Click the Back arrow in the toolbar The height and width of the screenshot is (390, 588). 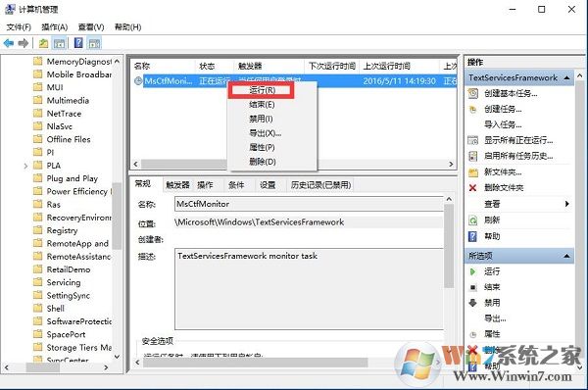point(8,43)
